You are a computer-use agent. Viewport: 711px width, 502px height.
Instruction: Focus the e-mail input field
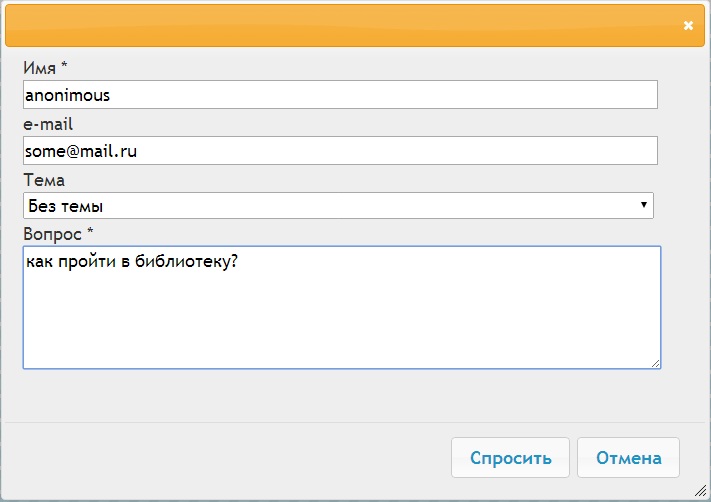340,151
